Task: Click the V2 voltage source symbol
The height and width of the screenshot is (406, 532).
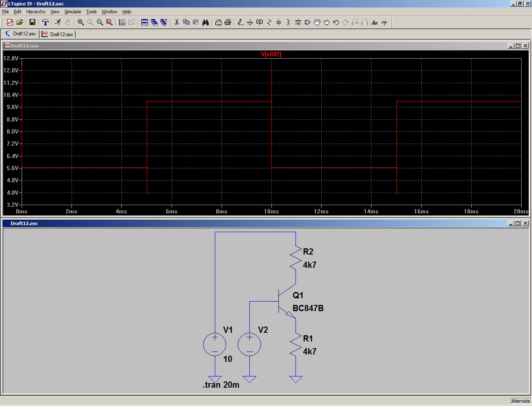Action: point(249,345)
